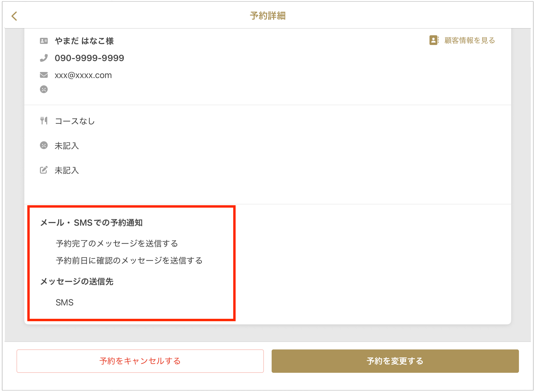Click the email address xxx@xxxx.com
This screenshot has height=392, width=535.
coord(83,75)
